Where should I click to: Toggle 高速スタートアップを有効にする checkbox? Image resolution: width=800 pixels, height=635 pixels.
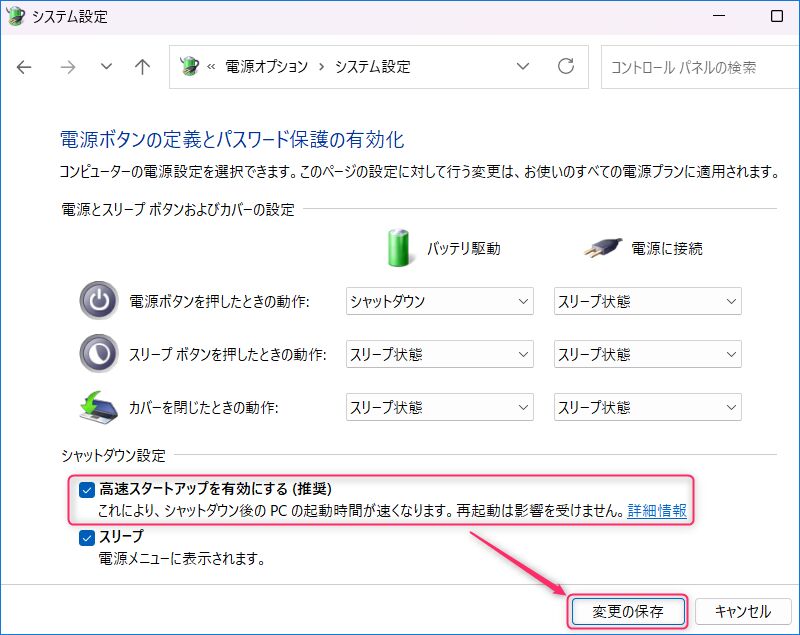87,489
